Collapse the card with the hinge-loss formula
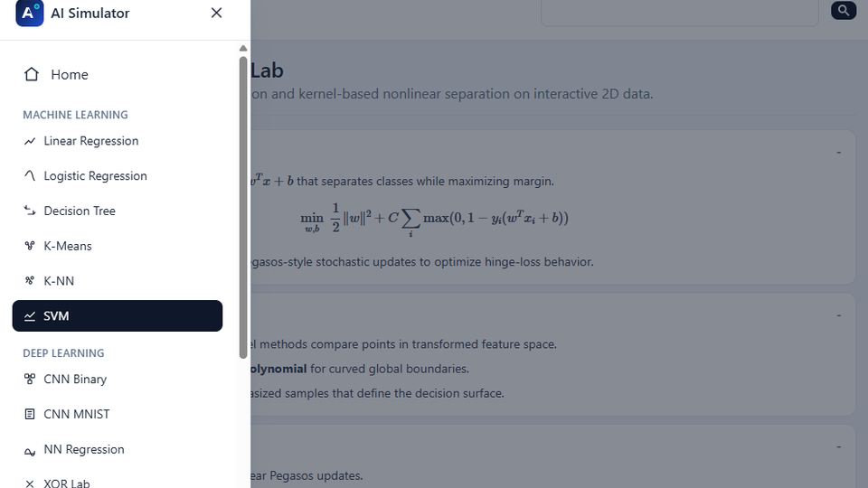 [x=839, y=152]
